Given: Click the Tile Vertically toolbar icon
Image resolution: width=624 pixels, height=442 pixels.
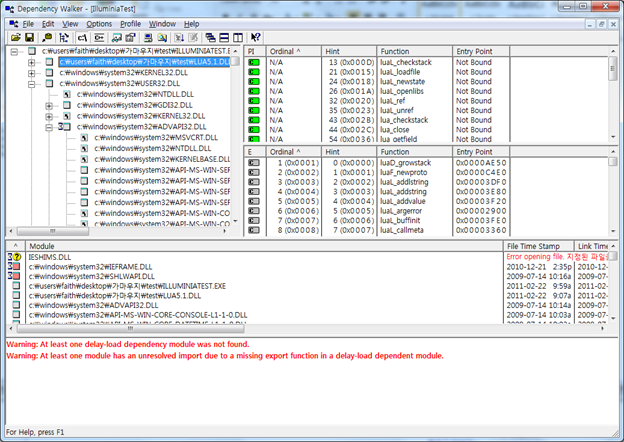Looking at the screenshot, I should [x=238, y=38].
